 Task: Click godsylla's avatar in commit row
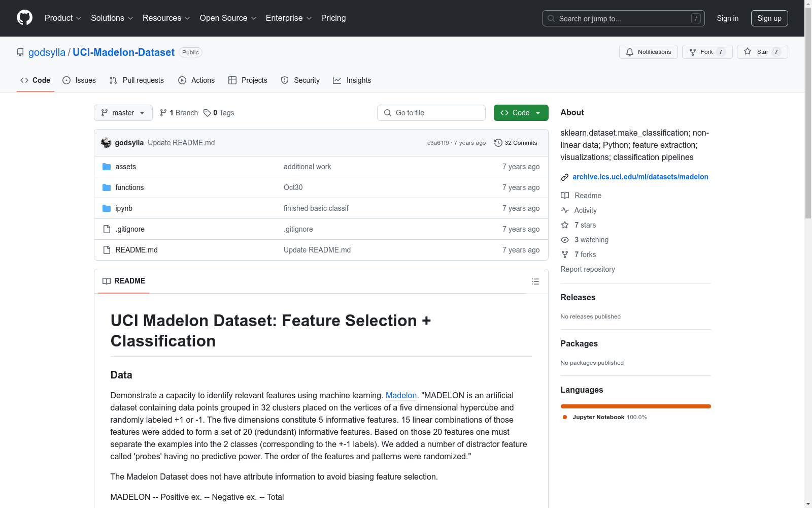[x=106, y=143]
